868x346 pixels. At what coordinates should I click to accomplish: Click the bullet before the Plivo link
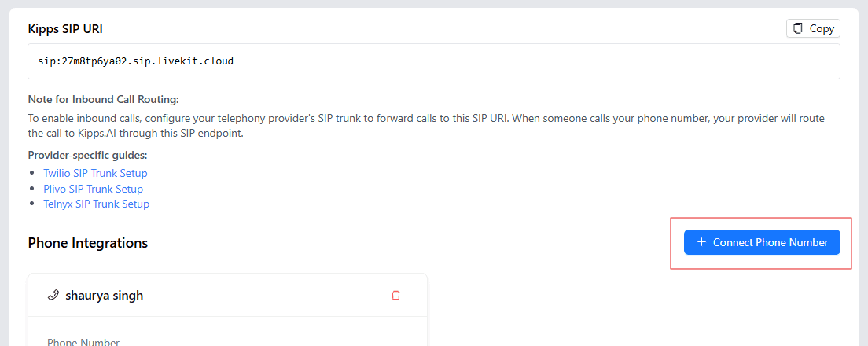32,189
